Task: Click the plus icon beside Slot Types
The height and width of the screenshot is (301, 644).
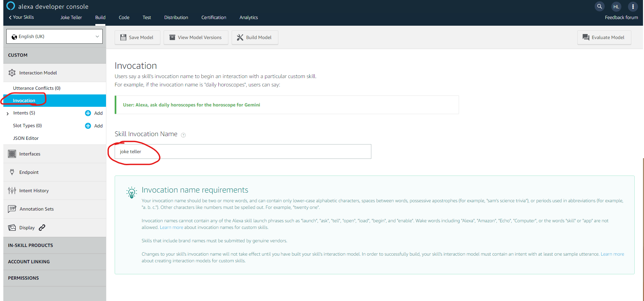Action: click(x=88, y=126)
